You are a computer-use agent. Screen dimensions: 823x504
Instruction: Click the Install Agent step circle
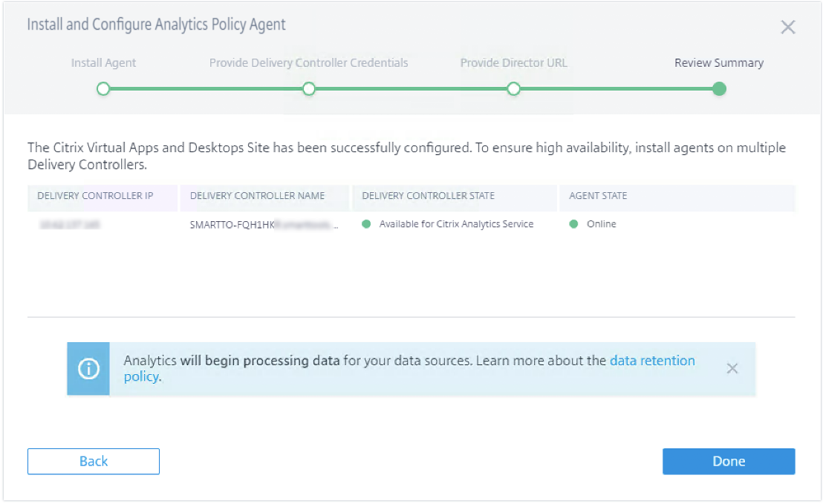103,89
